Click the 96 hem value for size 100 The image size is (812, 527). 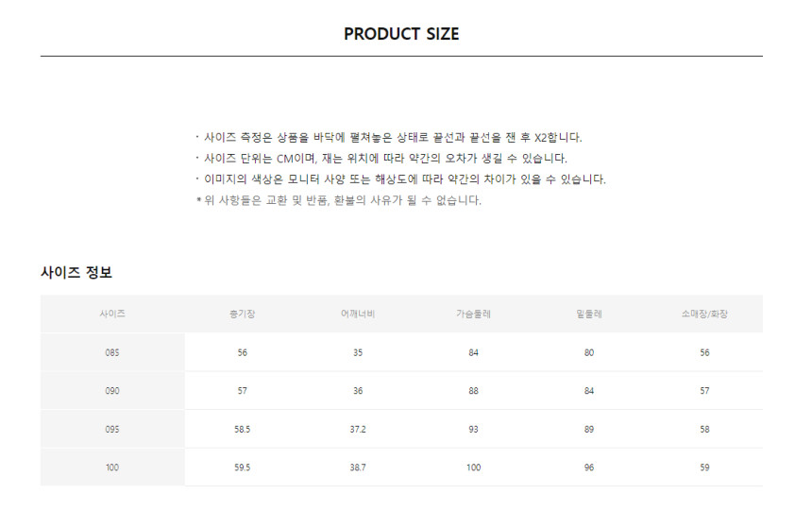click(589, 467)
